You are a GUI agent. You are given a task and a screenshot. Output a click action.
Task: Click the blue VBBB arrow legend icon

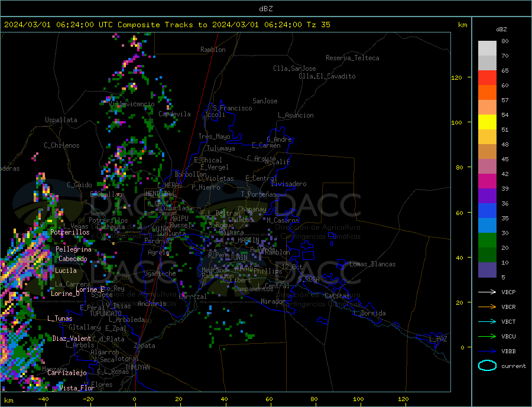click(x=487, y=351)
